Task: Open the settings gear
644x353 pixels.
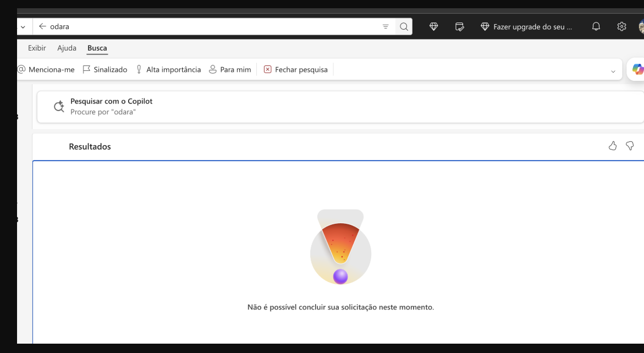Action: (x=622, y=27)
